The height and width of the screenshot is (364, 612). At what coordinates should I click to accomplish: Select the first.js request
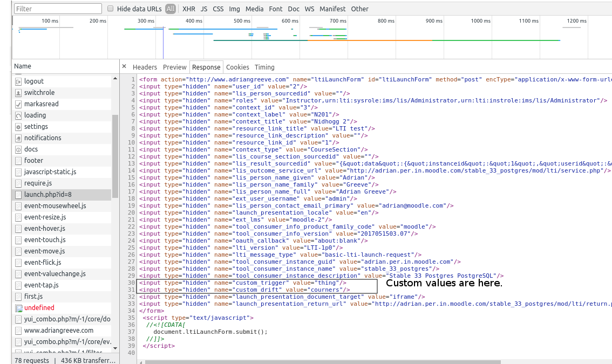click(x=62, y=297)
